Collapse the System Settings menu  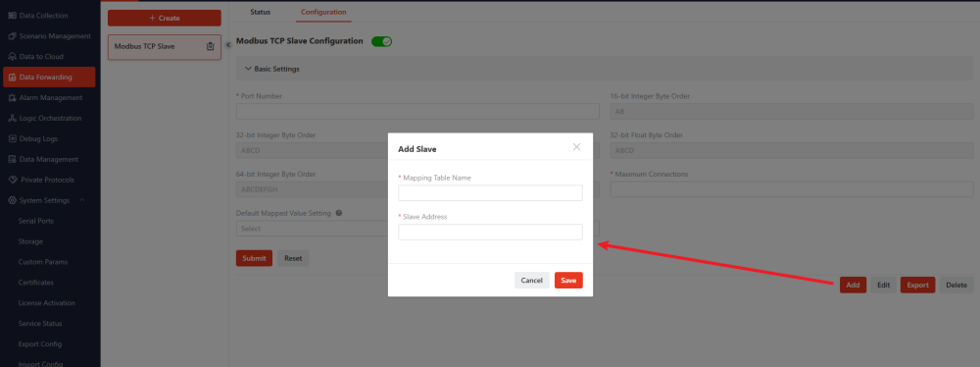82,200
